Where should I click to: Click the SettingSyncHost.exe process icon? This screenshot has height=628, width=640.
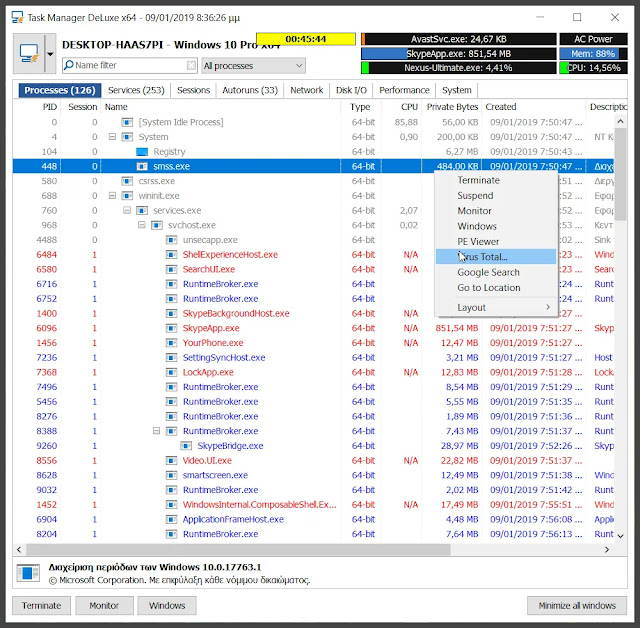[x=171, y=357]
